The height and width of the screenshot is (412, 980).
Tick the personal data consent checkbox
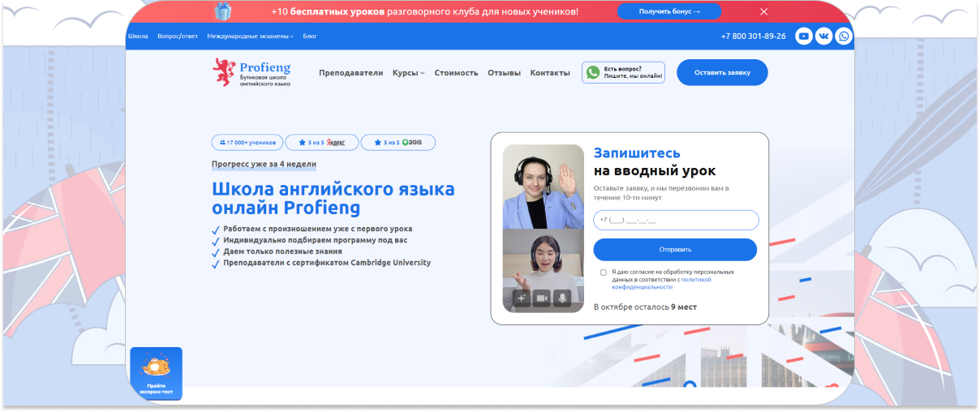(604, 273)
